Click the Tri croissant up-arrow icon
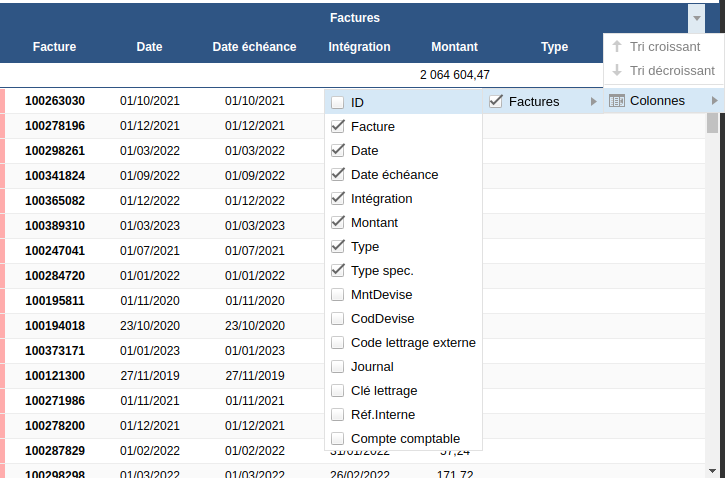This screenshot has width=725, height=478. (x=617, y=46)
